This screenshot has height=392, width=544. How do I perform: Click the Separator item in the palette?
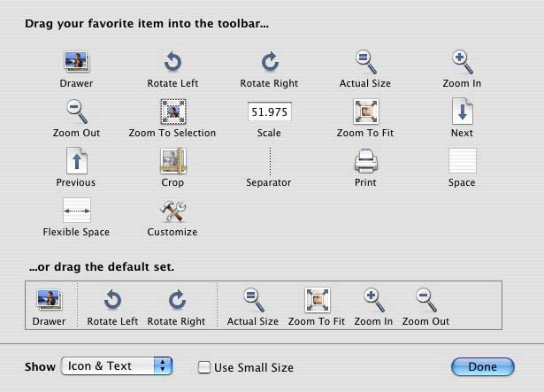tap(269, 162)
